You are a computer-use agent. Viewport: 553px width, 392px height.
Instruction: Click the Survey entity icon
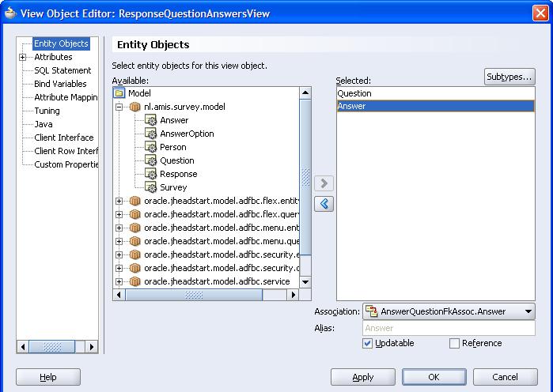[x=151, y=187]
